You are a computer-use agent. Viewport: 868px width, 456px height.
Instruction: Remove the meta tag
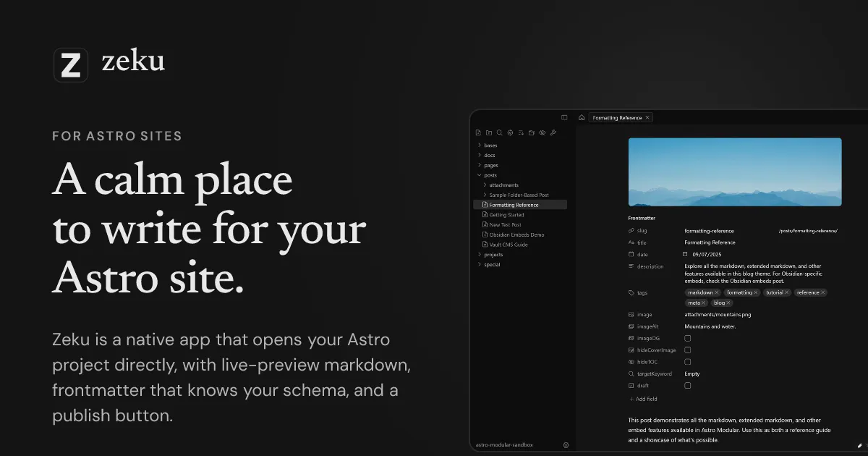click(703, 303)
